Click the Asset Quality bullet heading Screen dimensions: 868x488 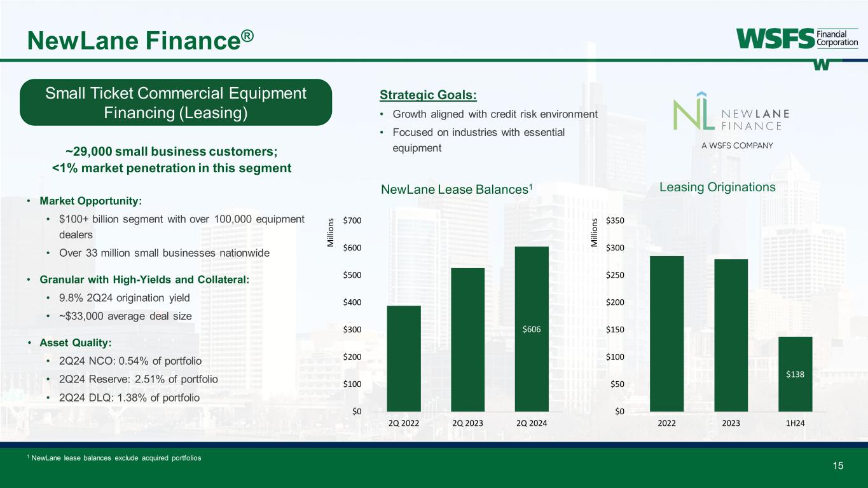[75, 342]
